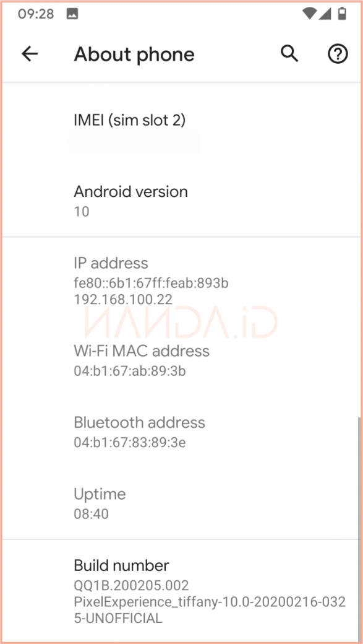Tap the 09:28 clock in status bar
The height and width of the screenshot is (644, 363).
pyautogui.click(x=36, y=14)
